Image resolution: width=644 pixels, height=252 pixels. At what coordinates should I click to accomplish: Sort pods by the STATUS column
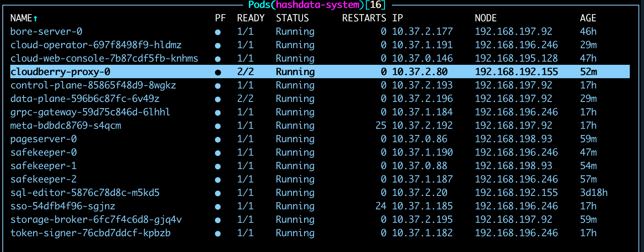[x=292, y=18]
